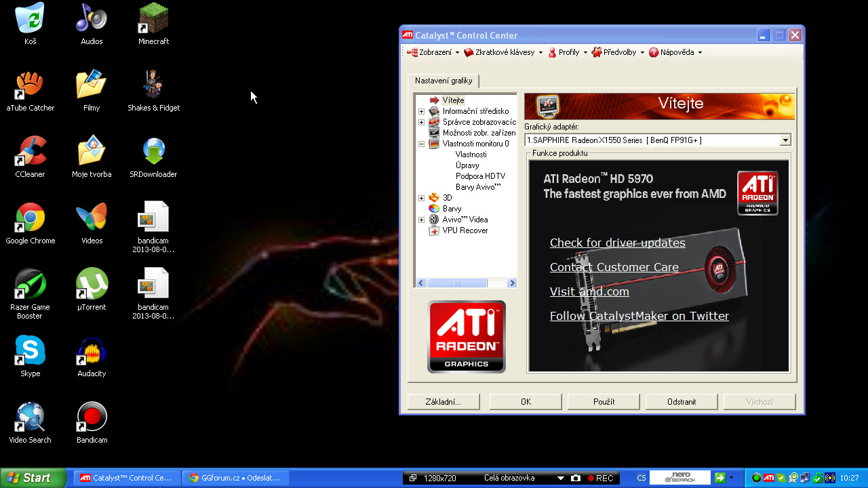Viewport: 868px width, 488px height.
Task: Launch the Minecraft desktop shortcut
Action: click(153, 24)
